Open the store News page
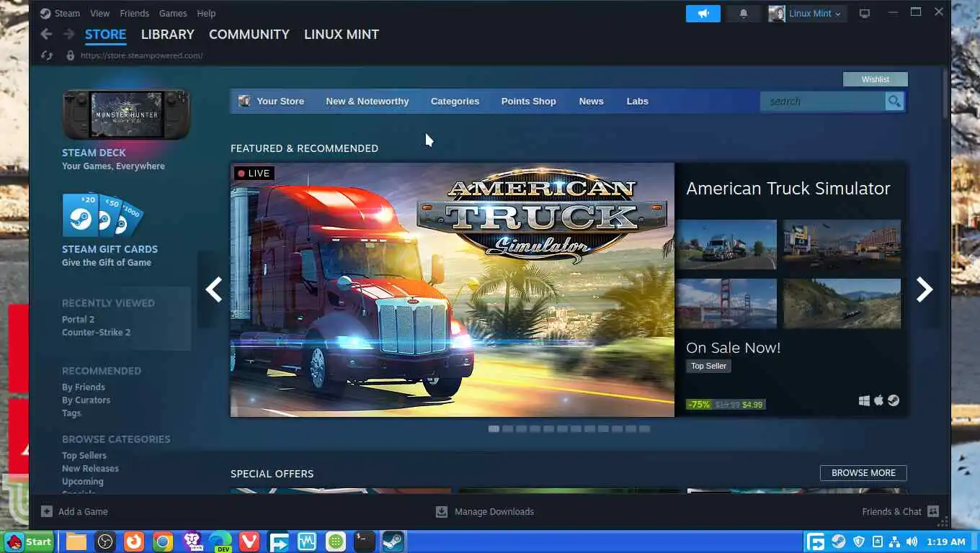The image size is (980, 553). click(591, 102)
